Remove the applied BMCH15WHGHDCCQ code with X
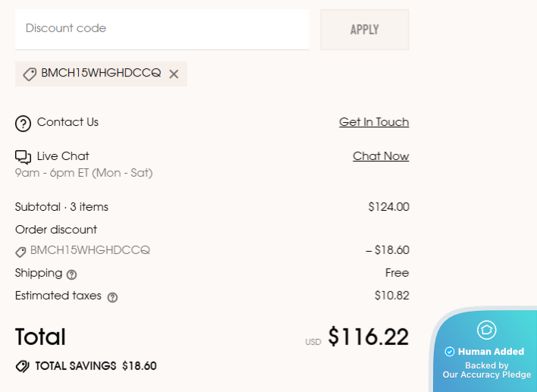This screenshot has width=537, height=392. pyautogui.click(x=174, y=74)
